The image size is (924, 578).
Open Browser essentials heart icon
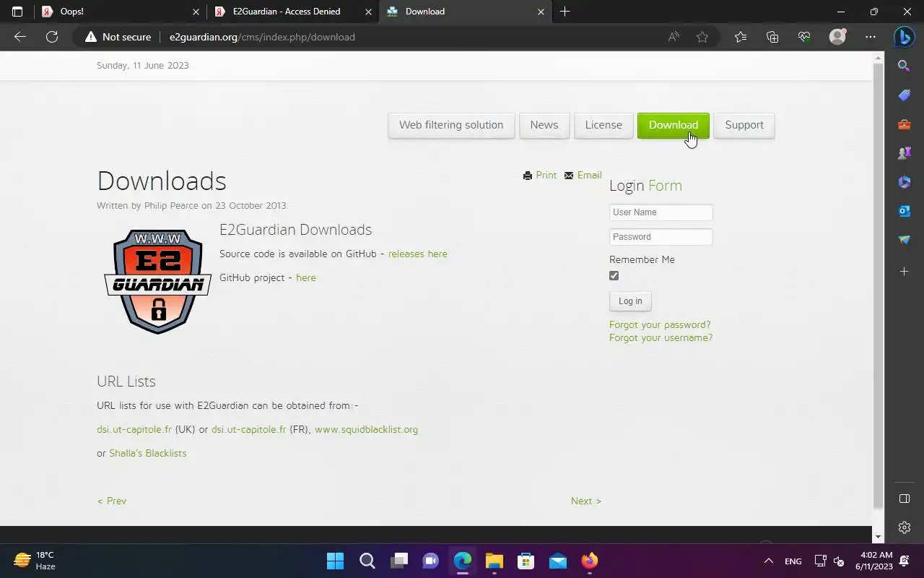point(804,37)
